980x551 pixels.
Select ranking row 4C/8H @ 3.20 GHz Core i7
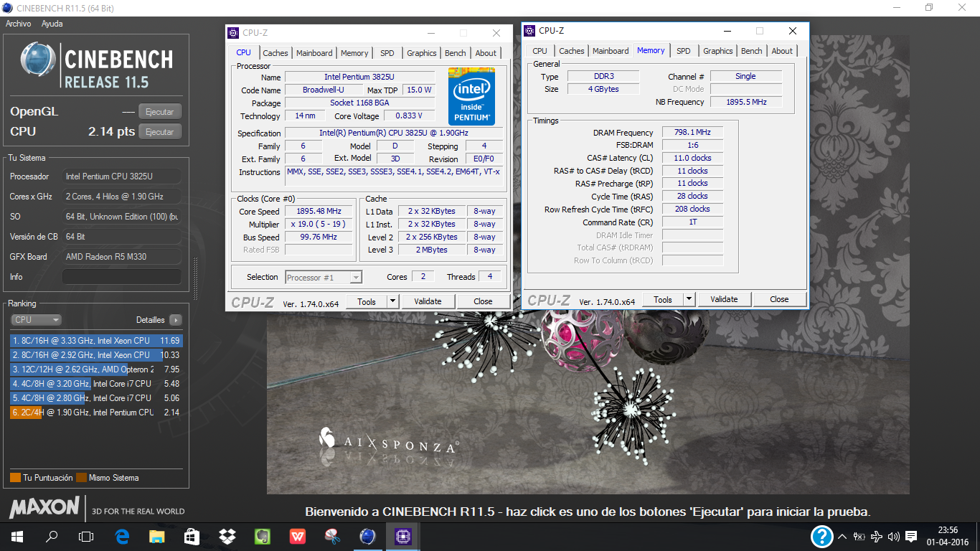[x=95, y=384]
